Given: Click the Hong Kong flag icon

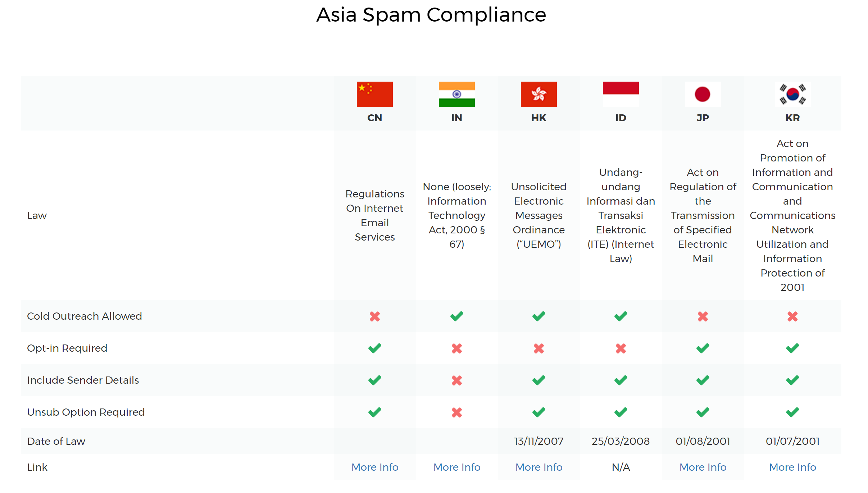Looking at the screenshot, I should (538, 94).
